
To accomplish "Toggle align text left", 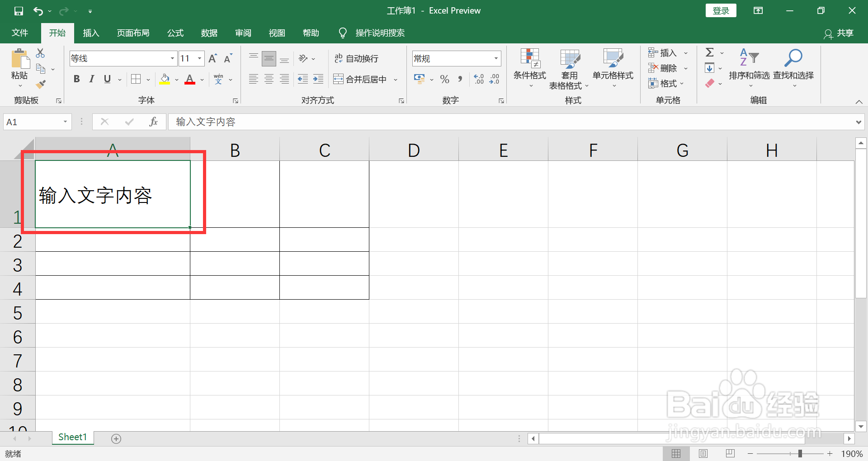I will point(254,79).
